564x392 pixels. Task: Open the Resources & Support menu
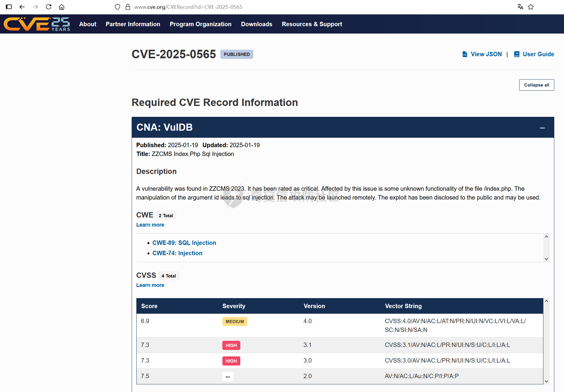tap(312, 24)
